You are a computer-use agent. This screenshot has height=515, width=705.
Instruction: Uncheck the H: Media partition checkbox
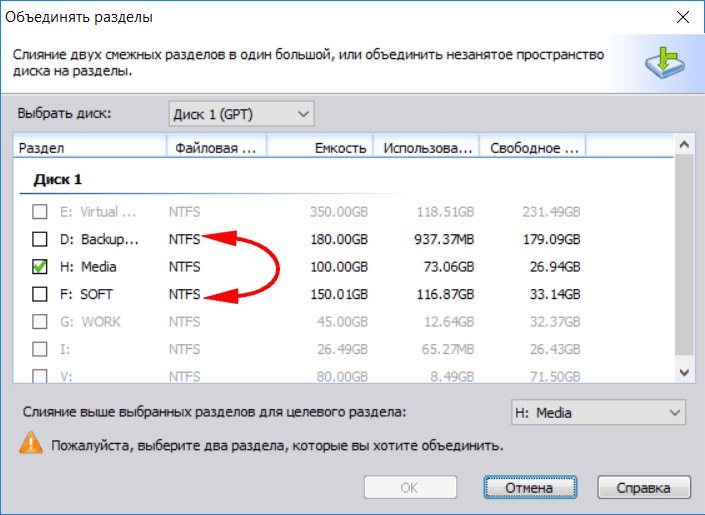click(40, 267)
